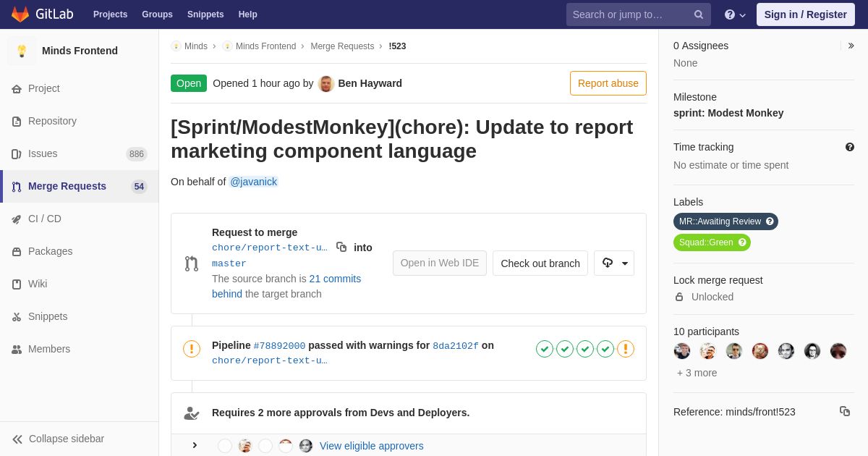Copy source branch name icon

(341, 247)
